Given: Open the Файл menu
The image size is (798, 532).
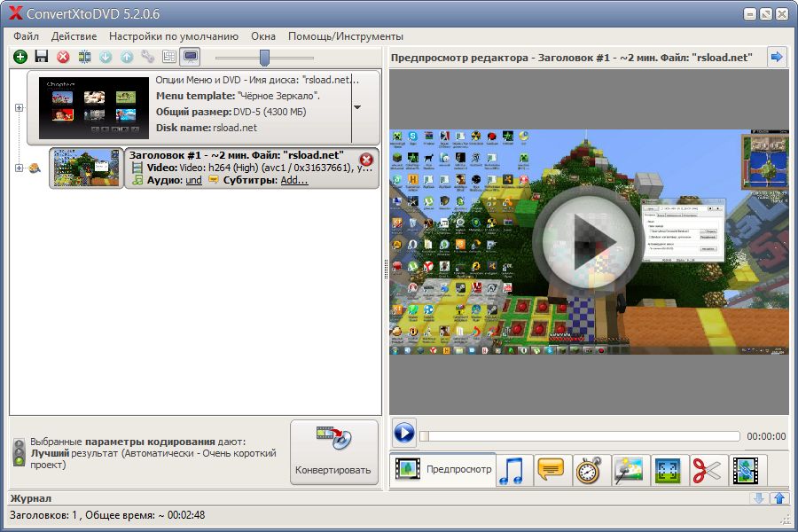Looking at the screenshot, I should pyautogui.click(x=26, y=36).
